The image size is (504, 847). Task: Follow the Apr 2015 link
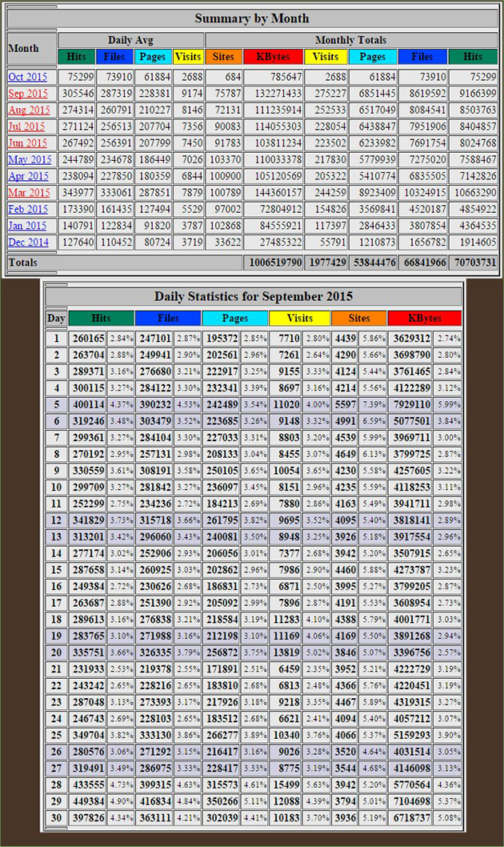click(x=28, y=176)
